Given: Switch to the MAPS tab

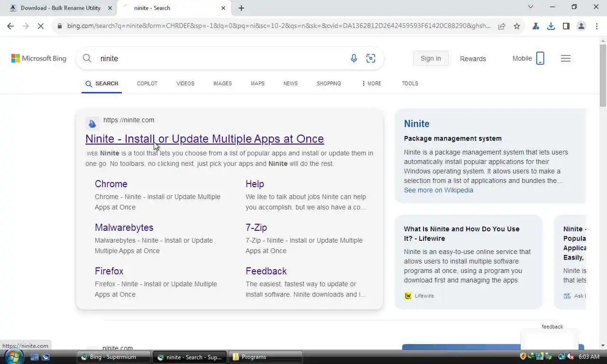Looking at the screenshot, I should point(258,83).
